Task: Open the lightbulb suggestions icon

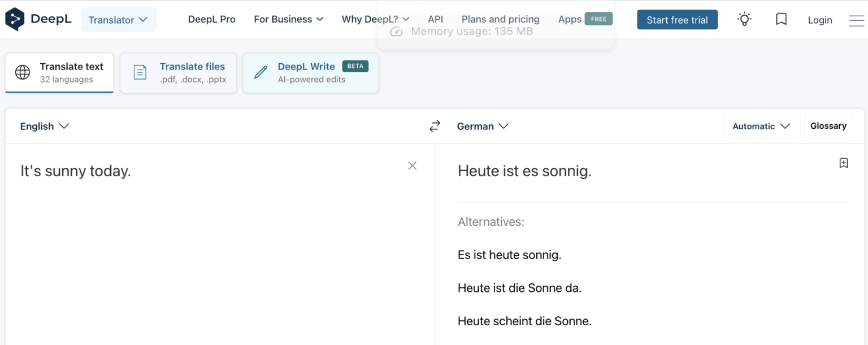Action: coord(744,19)
